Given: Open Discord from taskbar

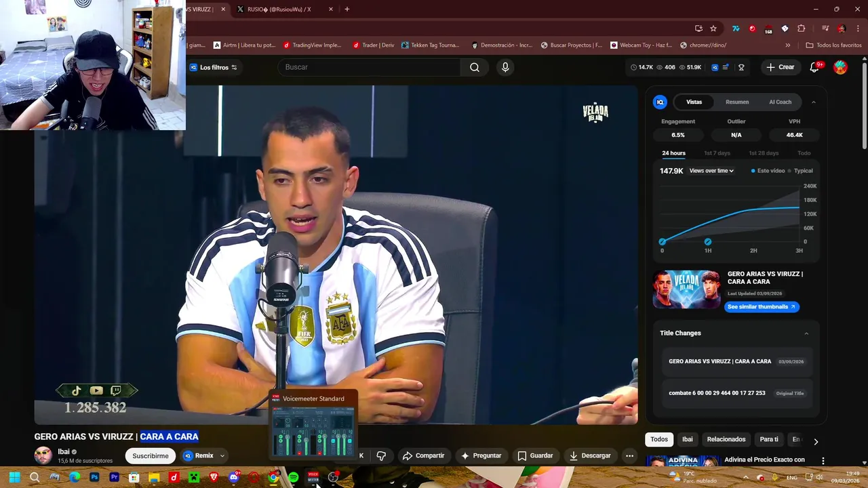Looking at the screenshot, I should coord(233,477).
